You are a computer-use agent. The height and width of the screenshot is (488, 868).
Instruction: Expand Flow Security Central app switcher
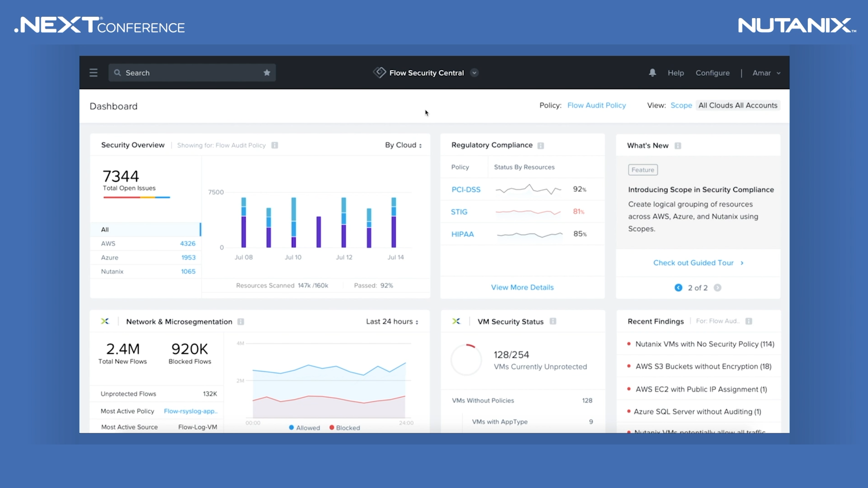pyautogui.click(x=474, y=73)
